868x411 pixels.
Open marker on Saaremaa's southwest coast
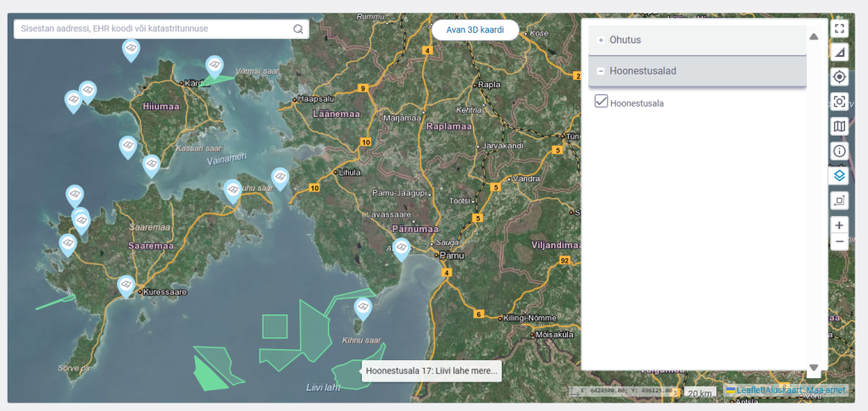click(x=68, y=246)
